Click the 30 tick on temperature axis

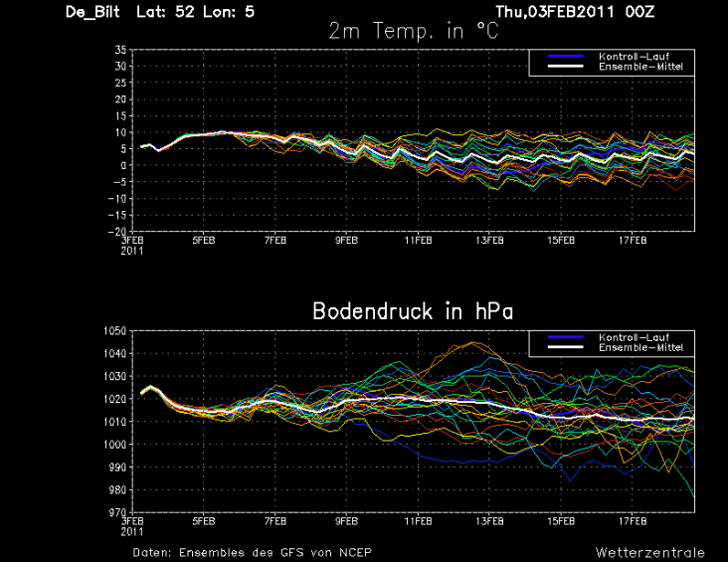pos(120,67)
